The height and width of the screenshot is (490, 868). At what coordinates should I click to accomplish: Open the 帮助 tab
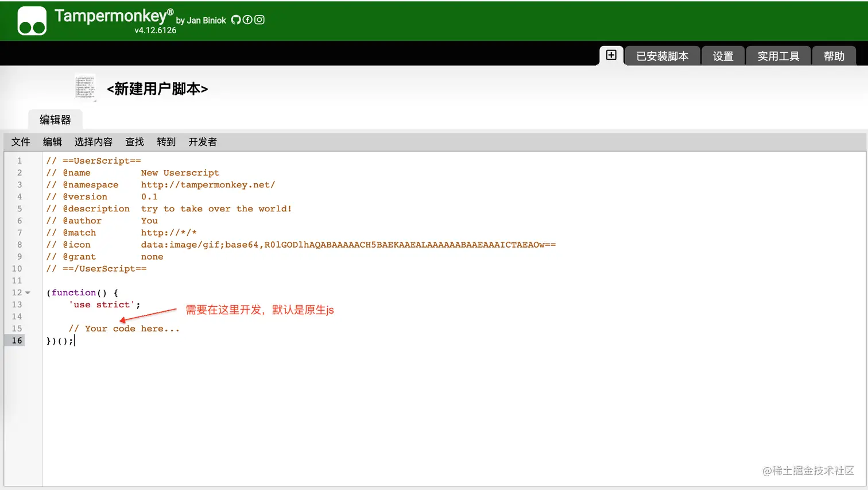coord(834,56)
